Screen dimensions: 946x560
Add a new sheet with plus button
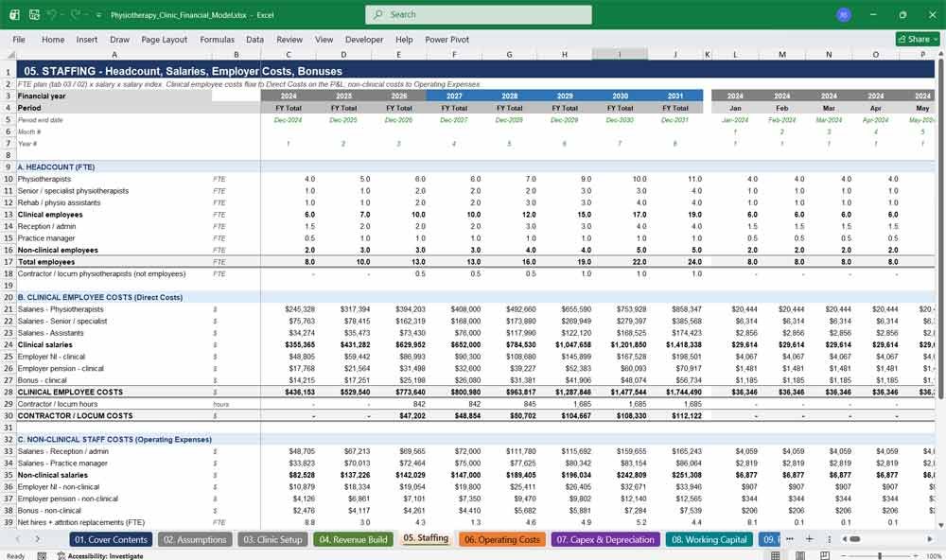point(810,539)
